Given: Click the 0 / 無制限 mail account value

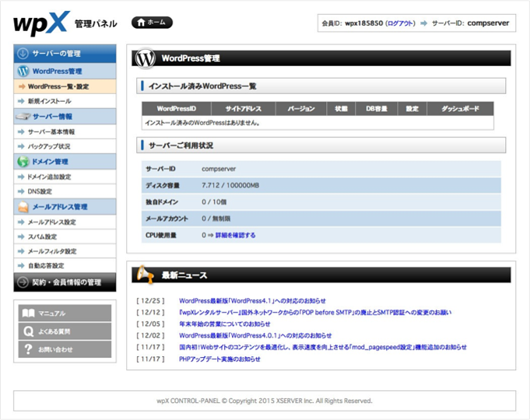Looking at the screenshot, I should pos(216,219).
